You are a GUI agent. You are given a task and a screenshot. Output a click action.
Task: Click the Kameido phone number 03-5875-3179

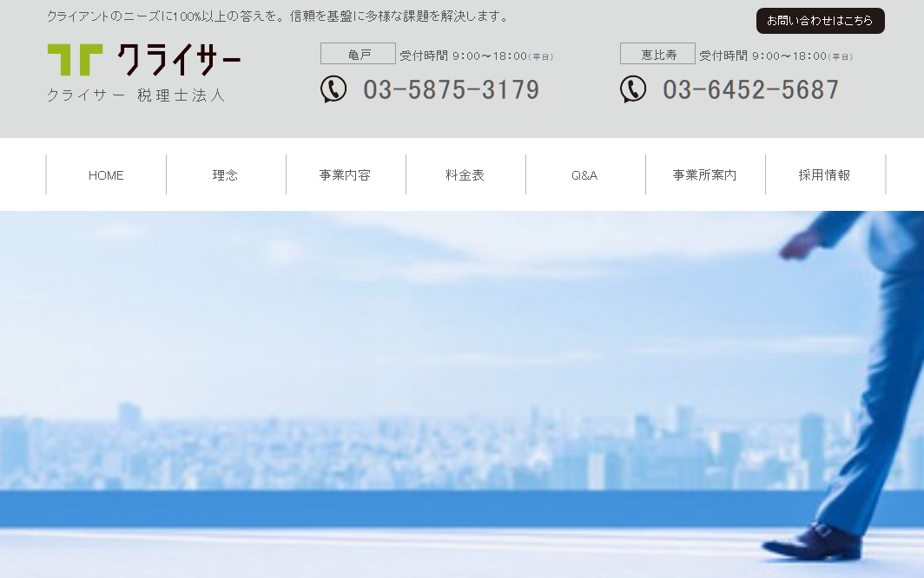click(451, 90)
